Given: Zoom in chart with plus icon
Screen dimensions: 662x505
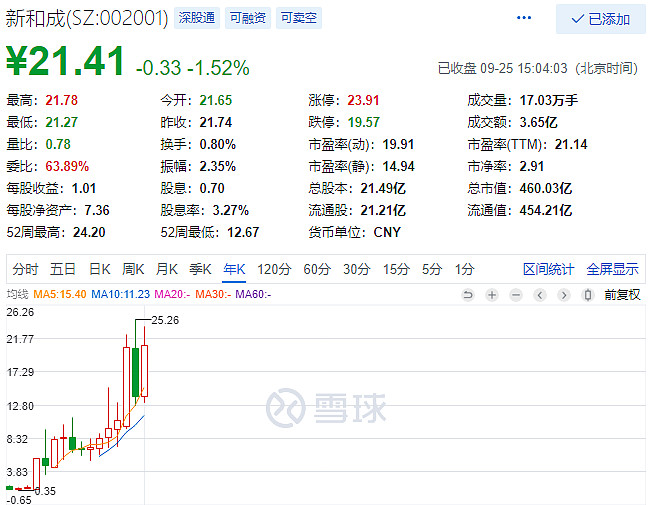Looking at the screenshot, I should point(492,294).
